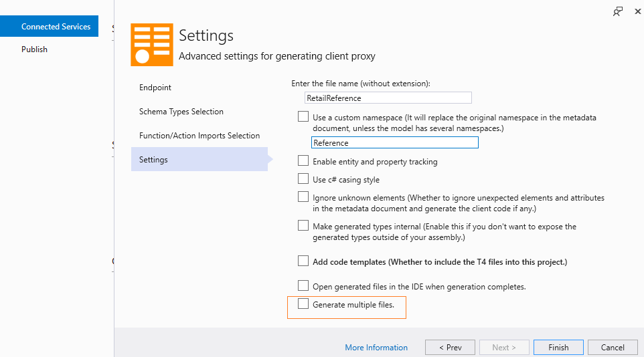This screenshot has width=644, height=357.
Task: Click the orange Settings wizard icon
Action: point(151,45)
